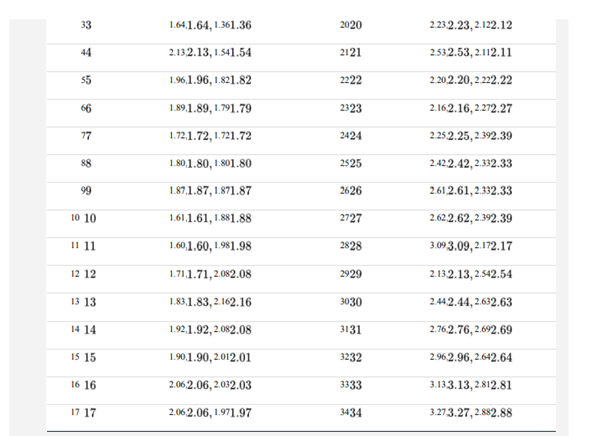This screenshot has height=436, width=602.
Task: Click the row index cell 23
Action: 351,106
